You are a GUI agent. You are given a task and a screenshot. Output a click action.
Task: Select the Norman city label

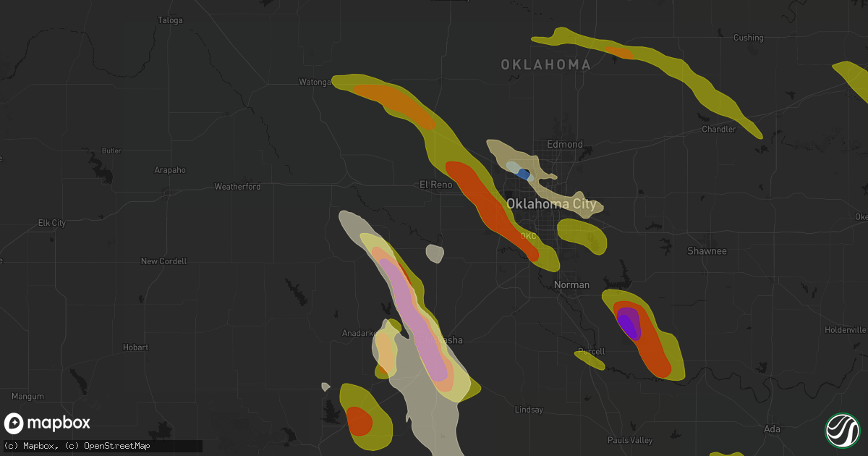pyautogui.click(x=571, y=285)
